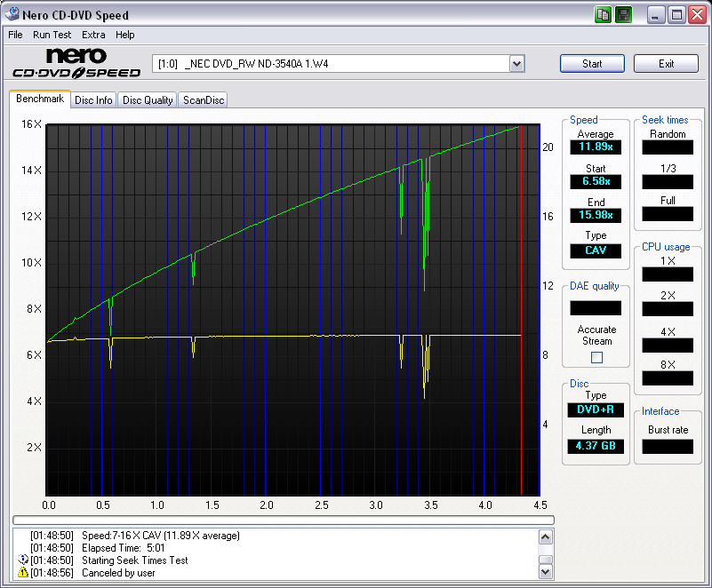Click the speed type value CAV

(x=596, y=250)
